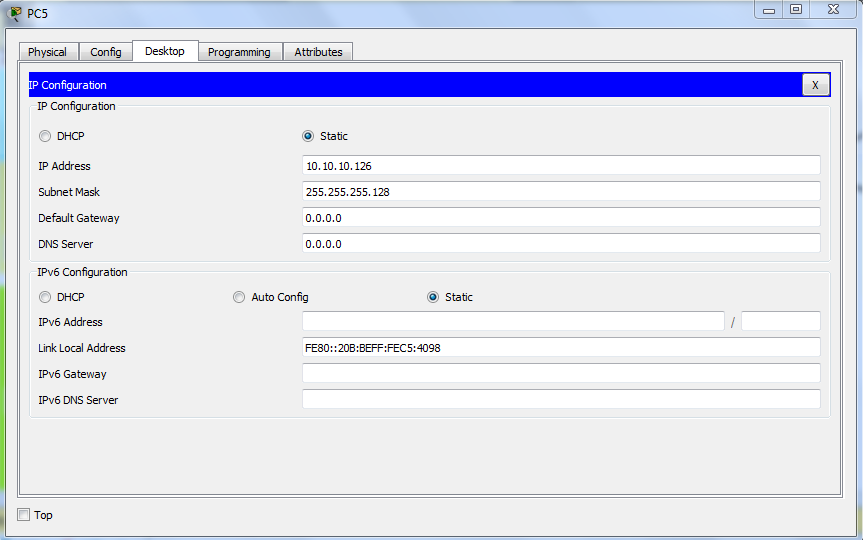Image resolution: width=863 pixels, height=540 pixels.
Task: Maximize the PC5 window
Action: click(x=796, y=9)
